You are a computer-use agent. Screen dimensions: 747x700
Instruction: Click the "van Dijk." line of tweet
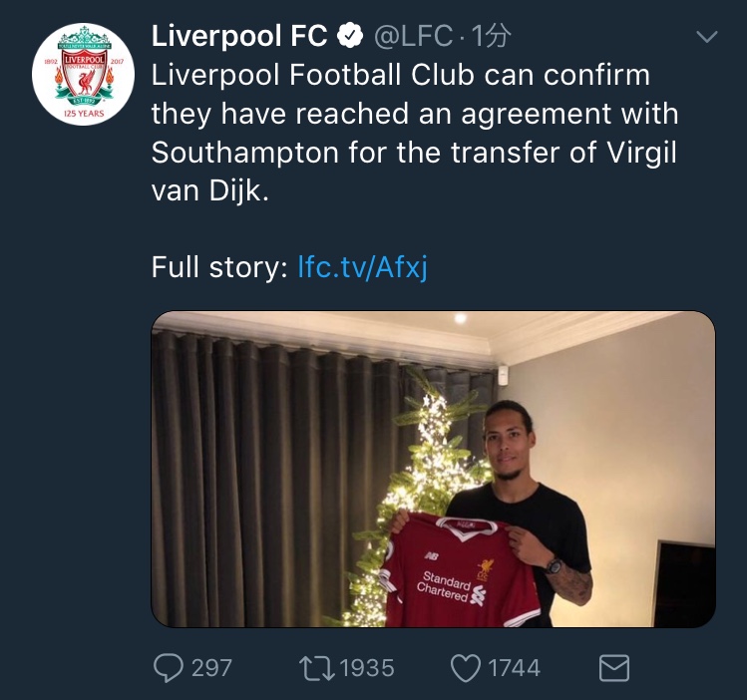point(209,190)
